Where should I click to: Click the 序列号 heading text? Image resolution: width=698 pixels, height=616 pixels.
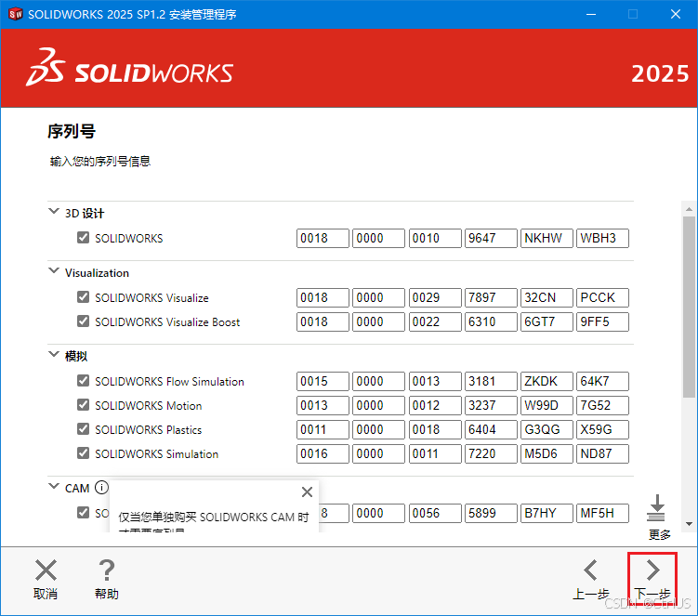pyautogui.click(x=72, y=131)
